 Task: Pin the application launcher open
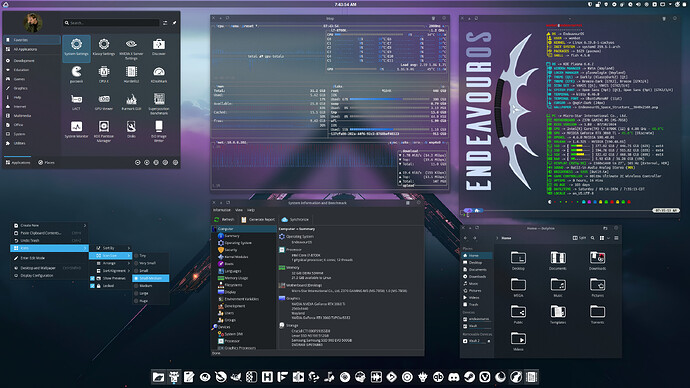(174, 22)
